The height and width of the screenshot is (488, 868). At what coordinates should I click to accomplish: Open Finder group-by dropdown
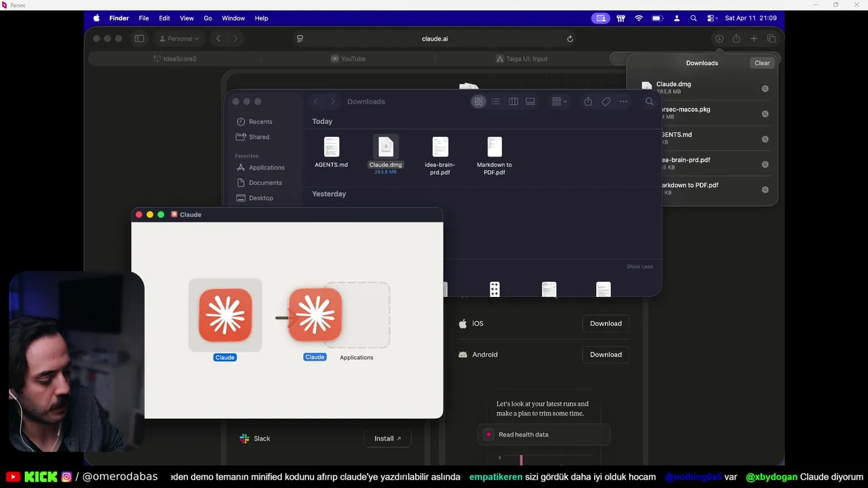pyautogui.click(x=559, y=102)
